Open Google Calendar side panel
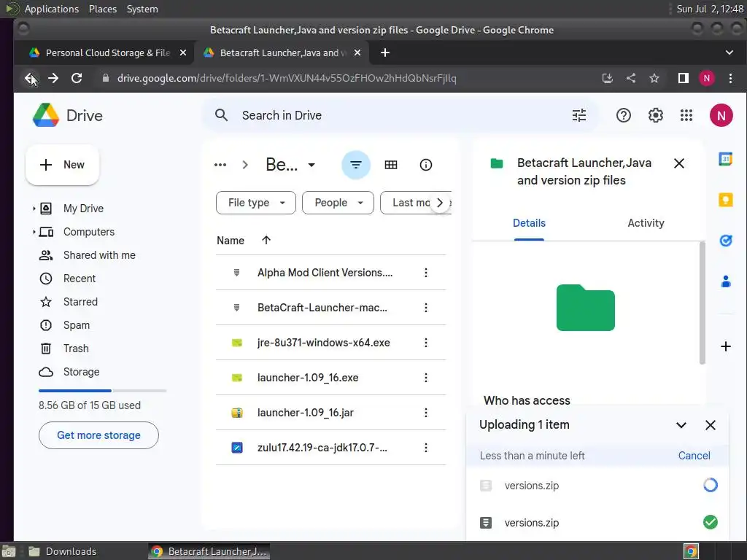This screenshot has height=560, width=747. click(x=725, y=159)
